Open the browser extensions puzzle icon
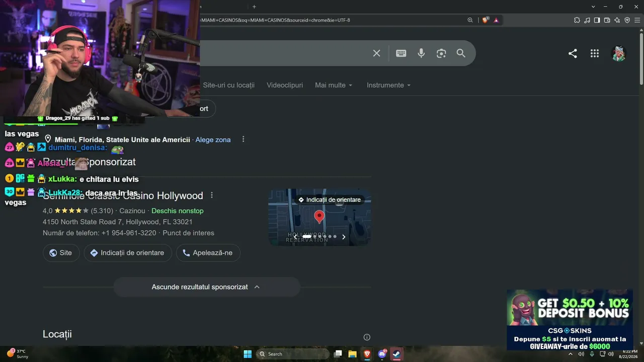The image size is (644, 362). (x=577, y=20)
